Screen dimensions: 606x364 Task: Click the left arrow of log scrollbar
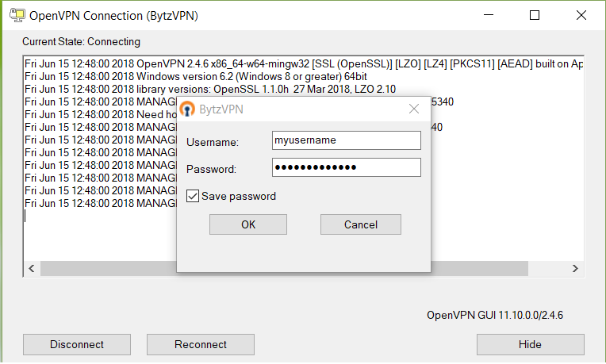tap(32, 268)
